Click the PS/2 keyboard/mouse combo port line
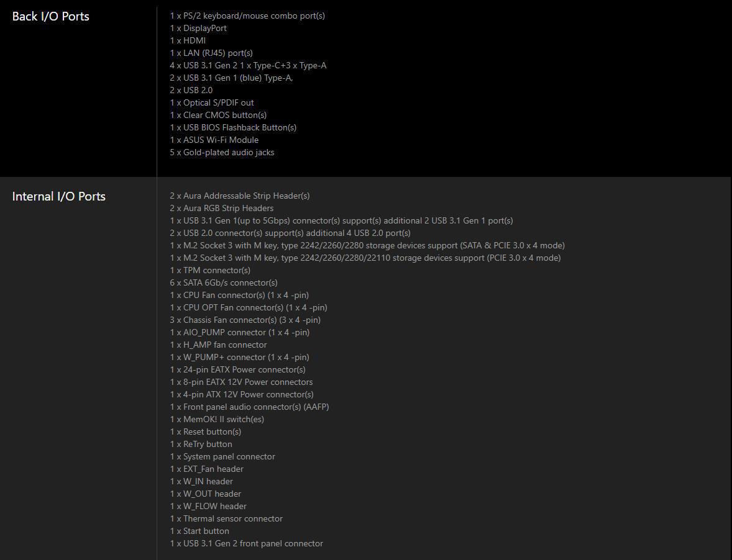The image size is (732, 560). coord(247,16)
